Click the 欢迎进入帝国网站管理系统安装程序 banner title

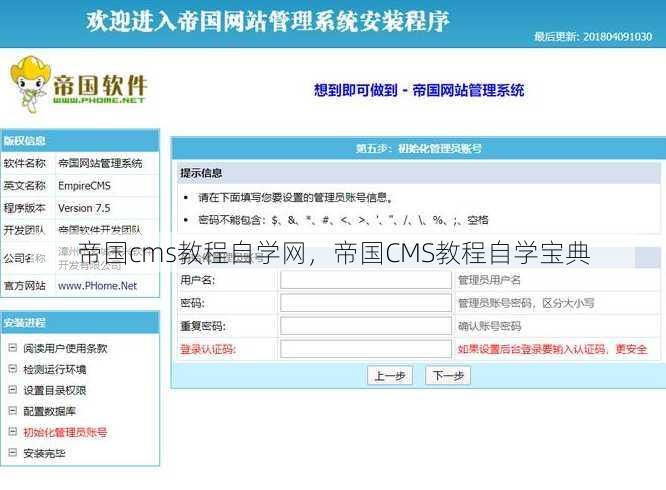pyautogui.click(x=268, y=21)
